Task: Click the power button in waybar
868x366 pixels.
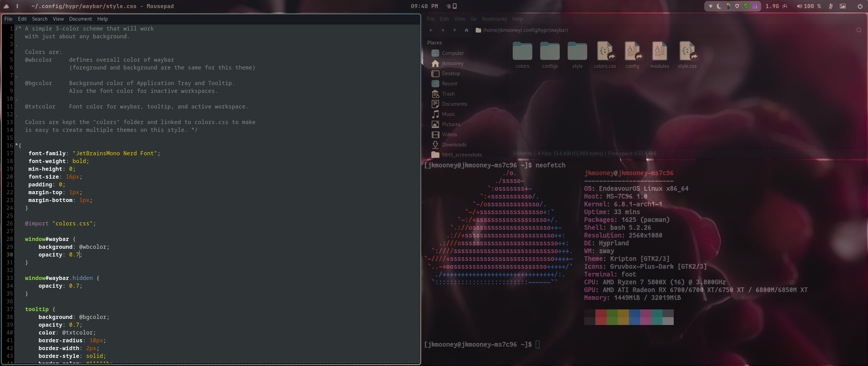Action: coord(860,6)
